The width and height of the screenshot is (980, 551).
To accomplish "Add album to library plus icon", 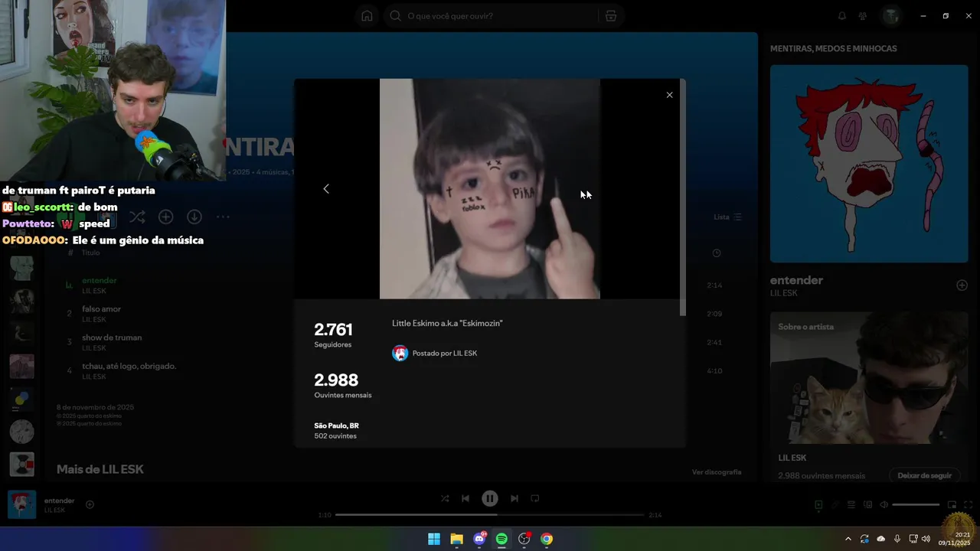I will 165,217.
